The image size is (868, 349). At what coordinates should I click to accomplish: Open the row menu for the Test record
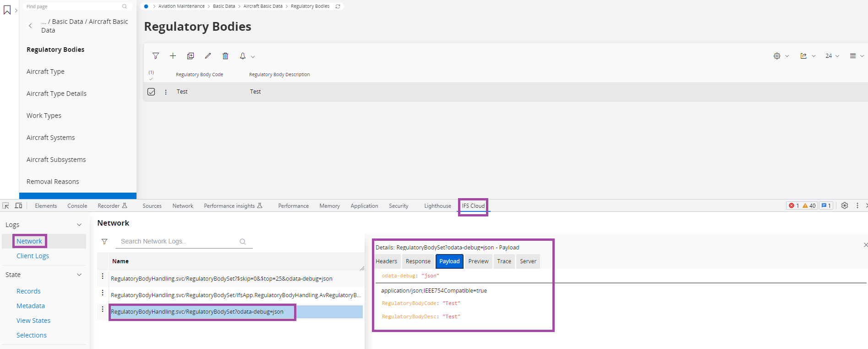166,92
